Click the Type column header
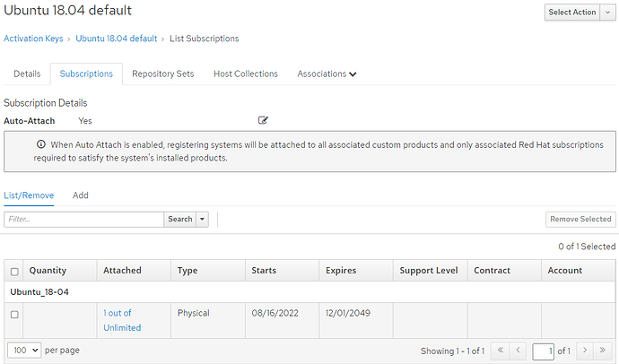Viewport: 619px width, 364px height. (208, 271)
